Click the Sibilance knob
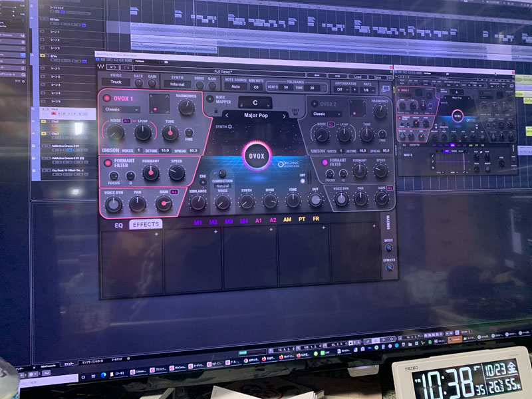 pos(198,203)
